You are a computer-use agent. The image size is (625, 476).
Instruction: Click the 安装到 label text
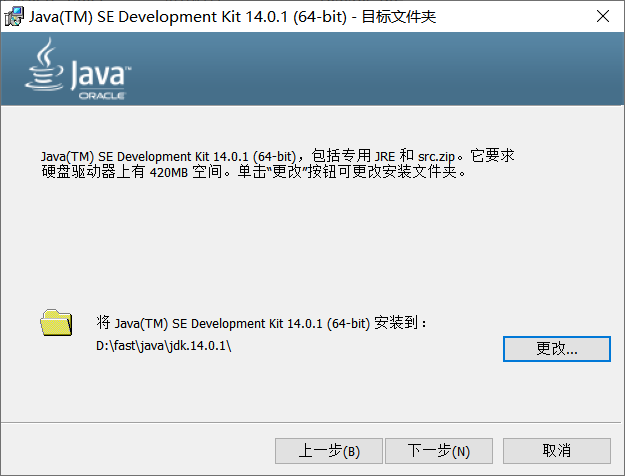[x=261, y=323]
